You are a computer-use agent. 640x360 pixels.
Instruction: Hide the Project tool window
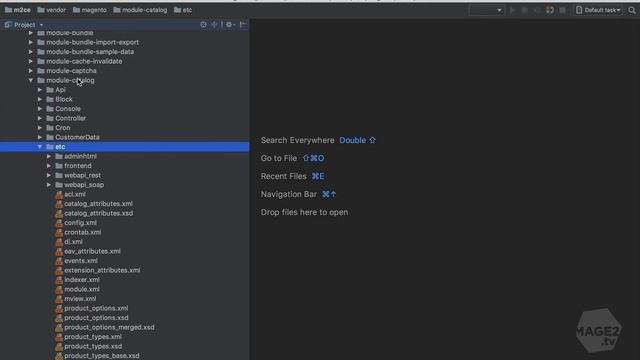(x=242, y=25)
